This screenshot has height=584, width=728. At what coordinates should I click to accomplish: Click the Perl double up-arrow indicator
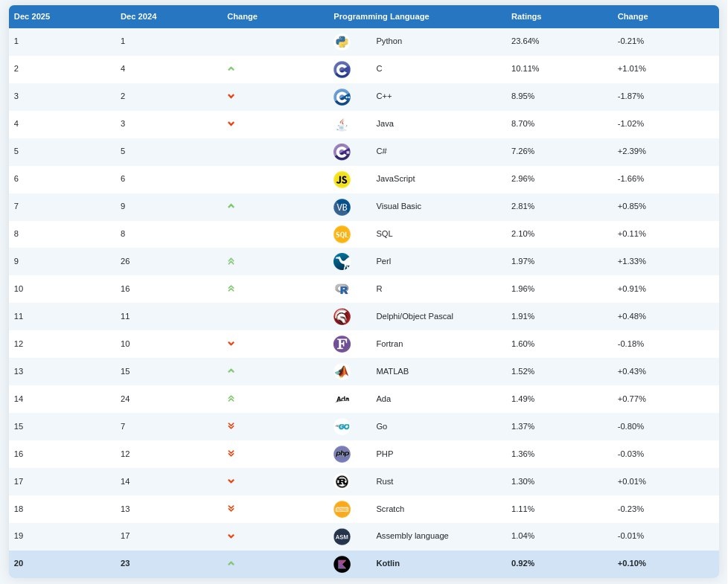(x=231, y=261)
